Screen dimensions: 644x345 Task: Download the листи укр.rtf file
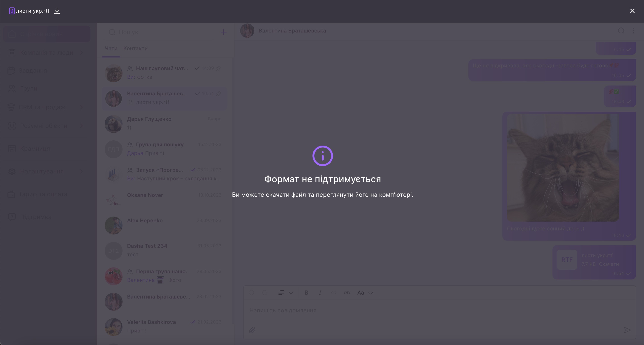(57, 11)
